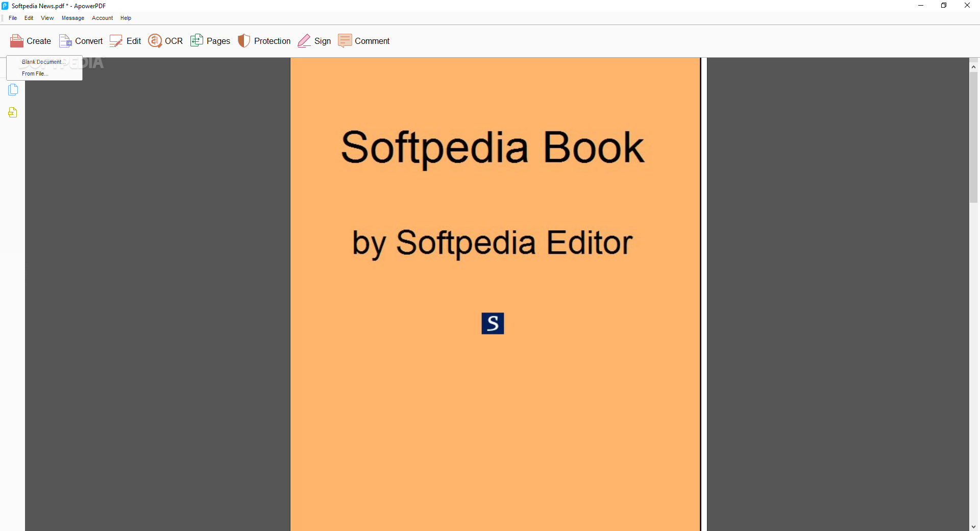The height and width of the screenshot is (531, 980).
Task: Click the Convert tool icon
Action: click(x=65, y=41)
